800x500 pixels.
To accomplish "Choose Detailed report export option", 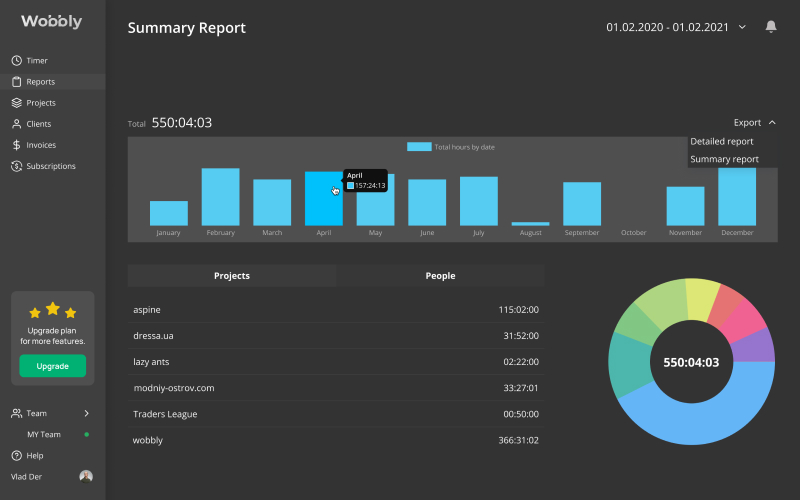I will click(722, 141).
